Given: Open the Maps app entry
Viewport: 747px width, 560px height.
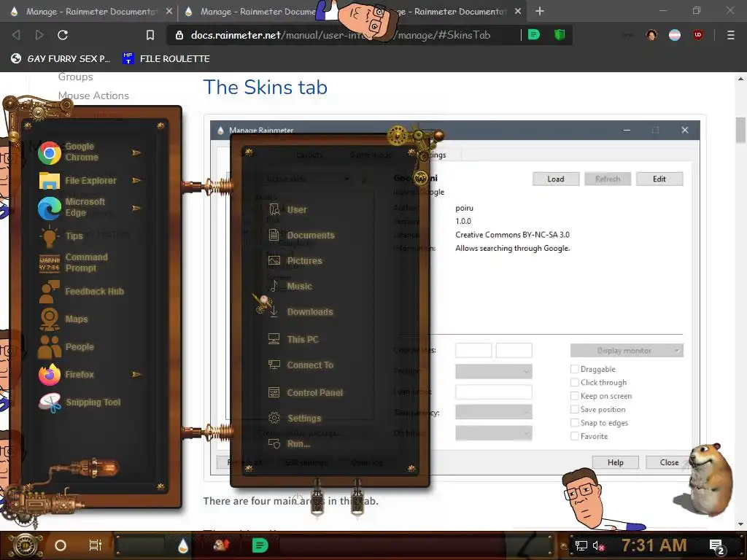Looking at the screenshot, I should click(63, 319).
